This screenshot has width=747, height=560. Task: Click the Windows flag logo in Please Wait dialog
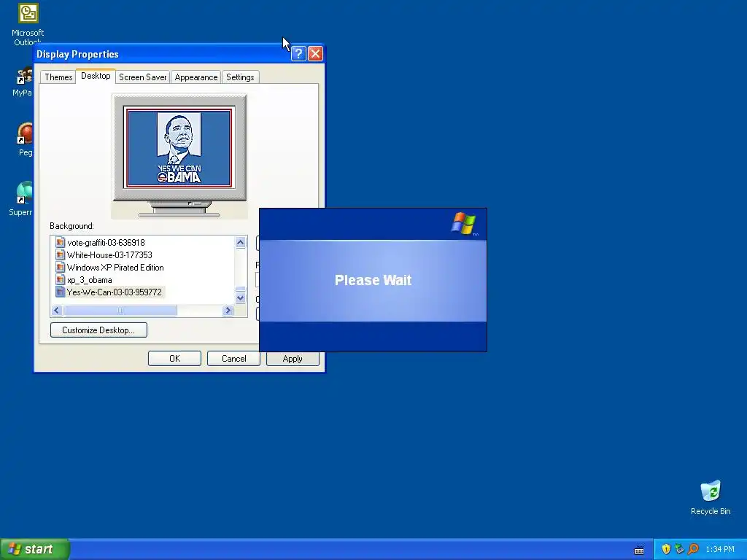tap(463, 224)
